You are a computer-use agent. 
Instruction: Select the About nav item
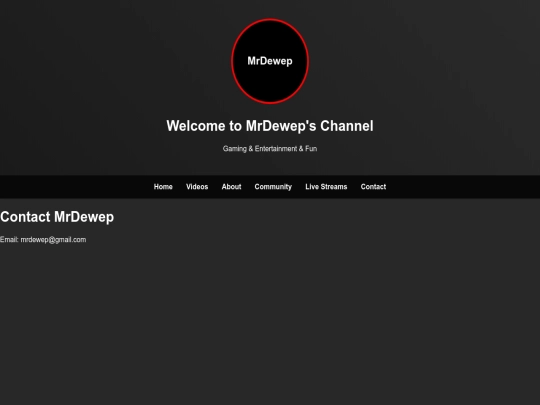231,187
